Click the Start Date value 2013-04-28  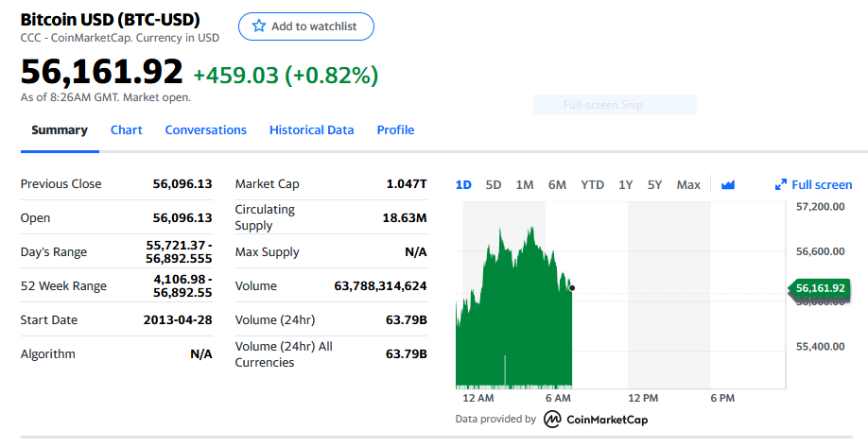click(x=178, y=319)
